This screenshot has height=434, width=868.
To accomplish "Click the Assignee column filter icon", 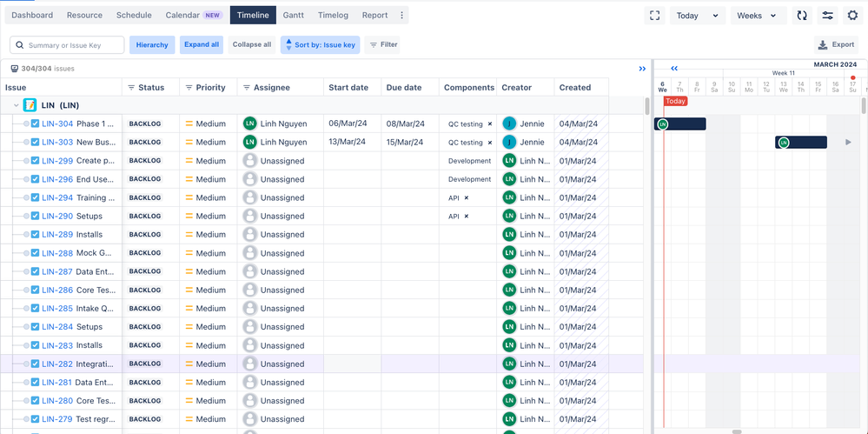I will point(247,88).
